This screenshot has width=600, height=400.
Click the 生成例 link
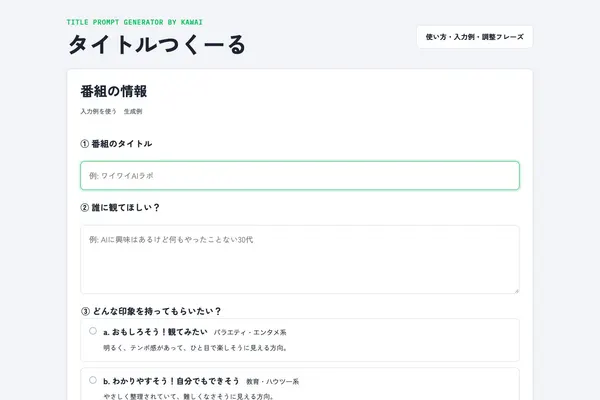(x=133, y=111)
